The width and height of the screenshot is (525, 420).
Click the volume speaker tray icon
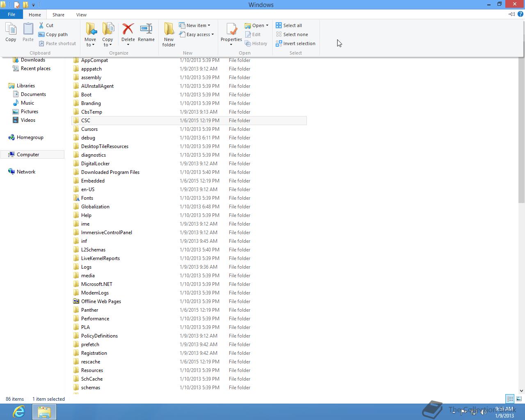click(x=484, y=412)
